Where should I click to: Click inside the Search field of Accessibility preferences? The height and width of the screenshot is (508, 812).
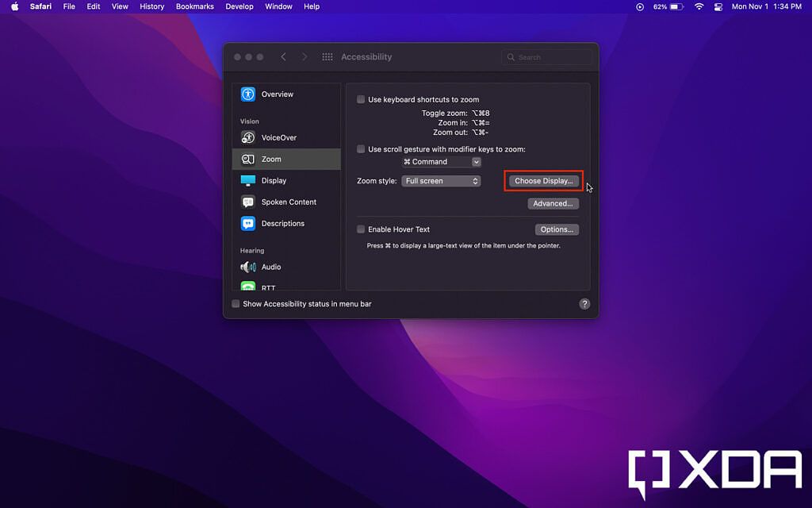tap(547, 56)
